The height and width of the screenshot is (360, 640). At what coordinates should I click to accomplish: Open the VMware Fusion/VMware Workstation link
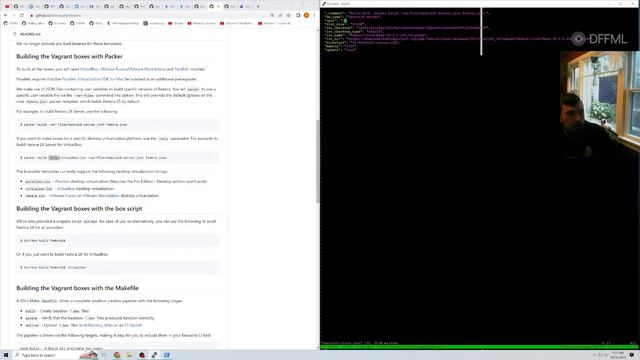133,69
